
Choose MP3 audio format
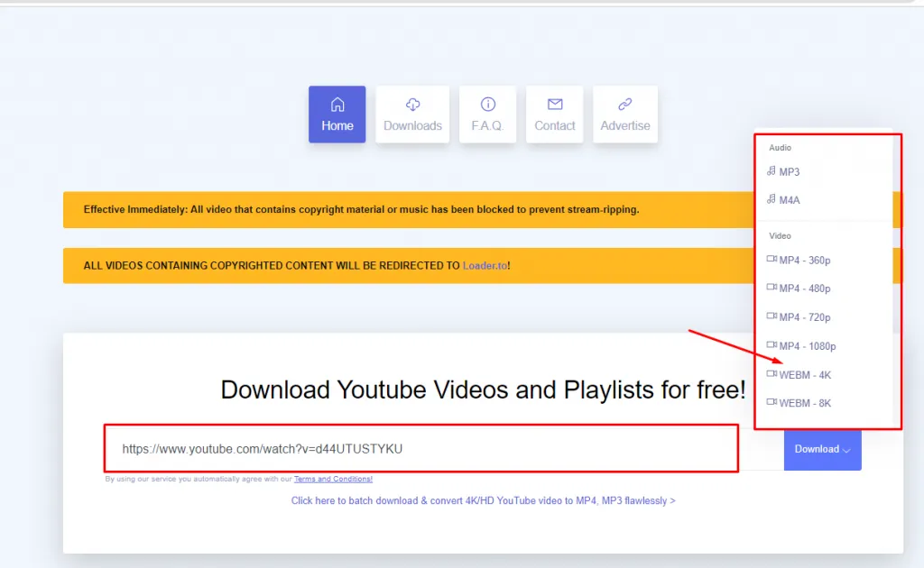[x=789, y=172]
